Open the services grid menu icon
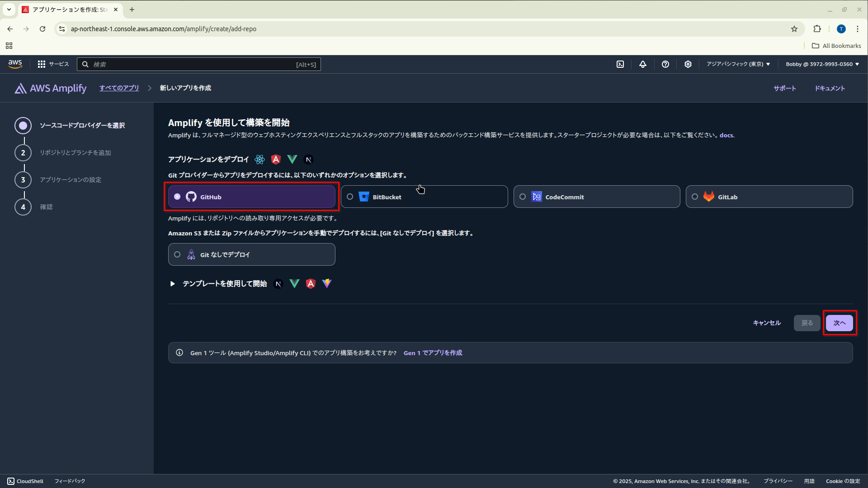The width and height of the screenshot is (868, 488). (x=42, y=64)
